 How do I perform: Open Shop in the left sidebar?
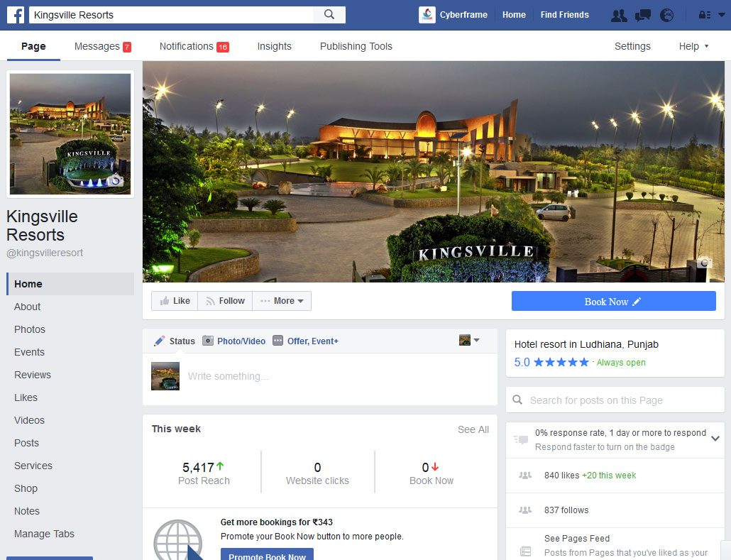pos(26,488)
